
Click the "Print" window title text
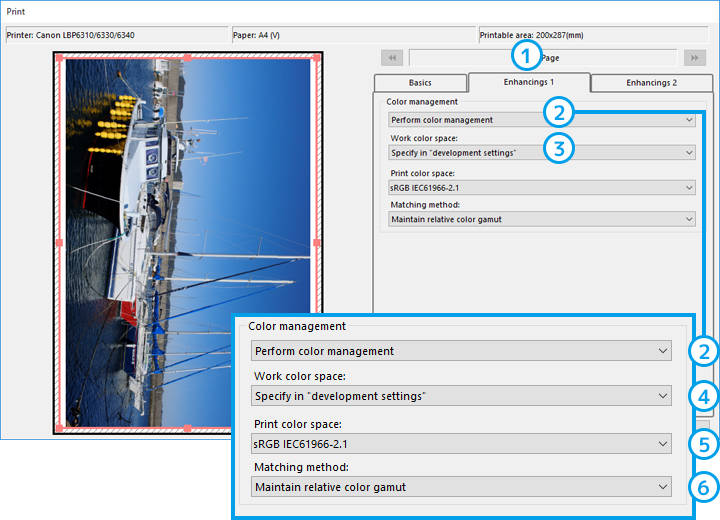[x=16, y=11]
